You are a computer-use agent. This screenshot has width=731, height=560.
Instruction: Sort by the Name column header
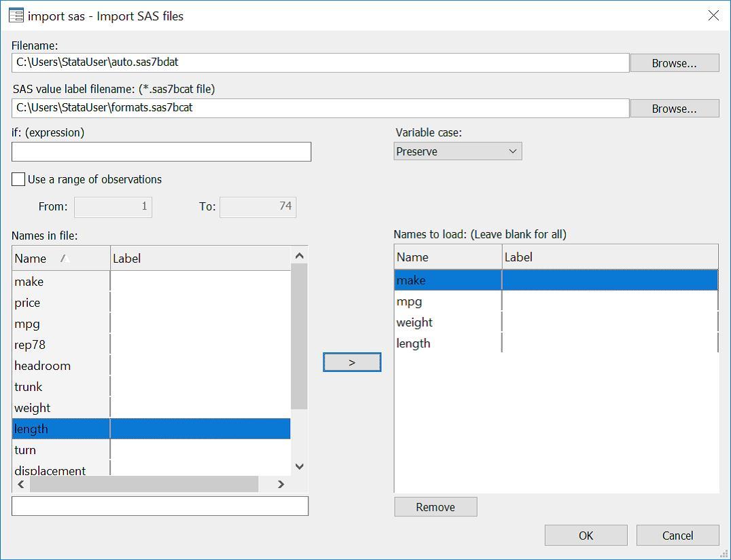click(x=41, y=258)
